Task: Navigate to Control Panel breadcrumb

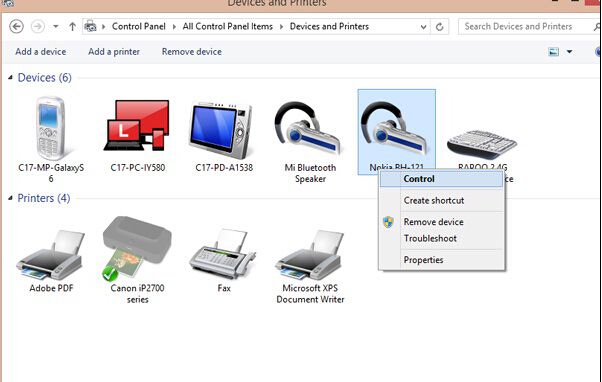Action: pos(139,26)
